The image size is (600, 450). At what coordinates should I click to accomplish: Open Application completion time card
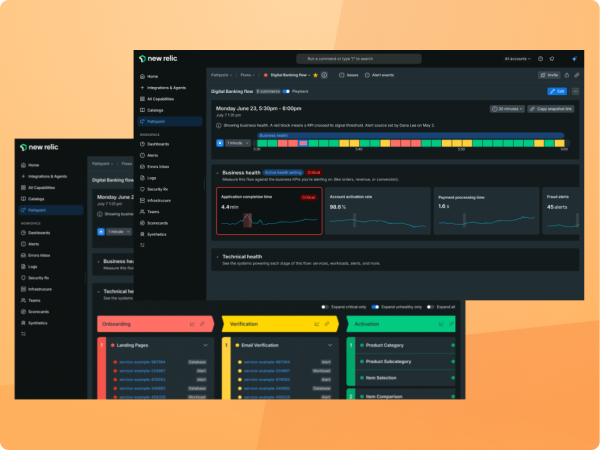point(269,211)
